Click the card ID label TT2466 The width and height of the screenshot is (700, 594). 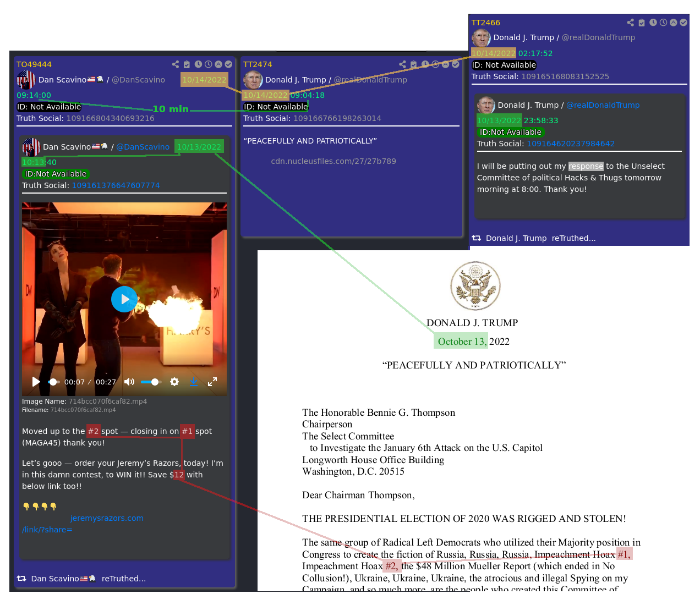click(x=486, y=23)
